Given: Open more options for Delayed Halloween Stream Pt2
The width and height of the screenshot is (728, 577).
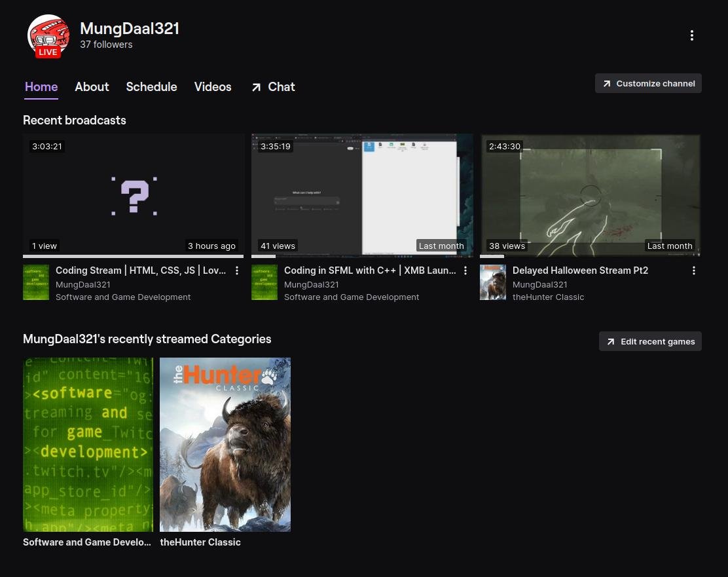Looking at the screenshot, I should [694, 270].
